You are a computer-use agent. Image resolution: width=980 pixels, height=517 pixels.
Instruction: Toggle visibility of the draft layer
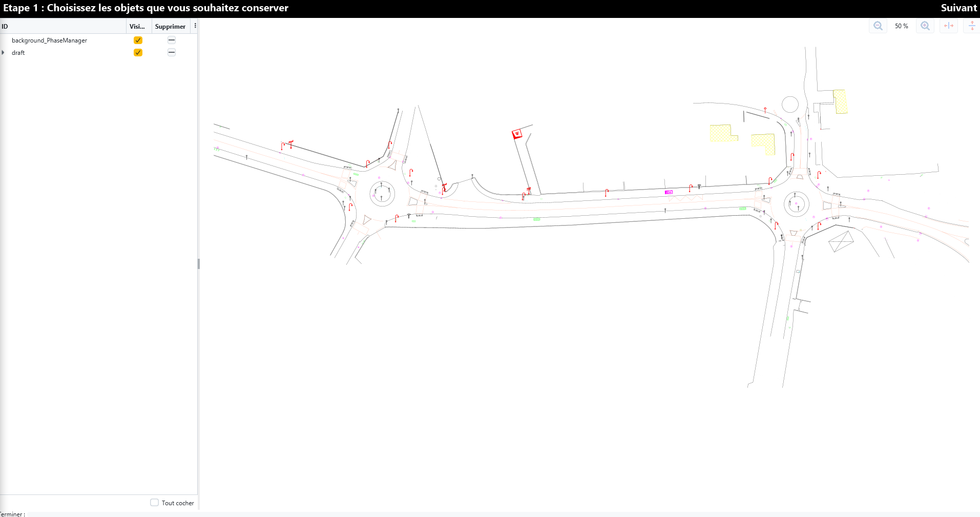(138, 53)
